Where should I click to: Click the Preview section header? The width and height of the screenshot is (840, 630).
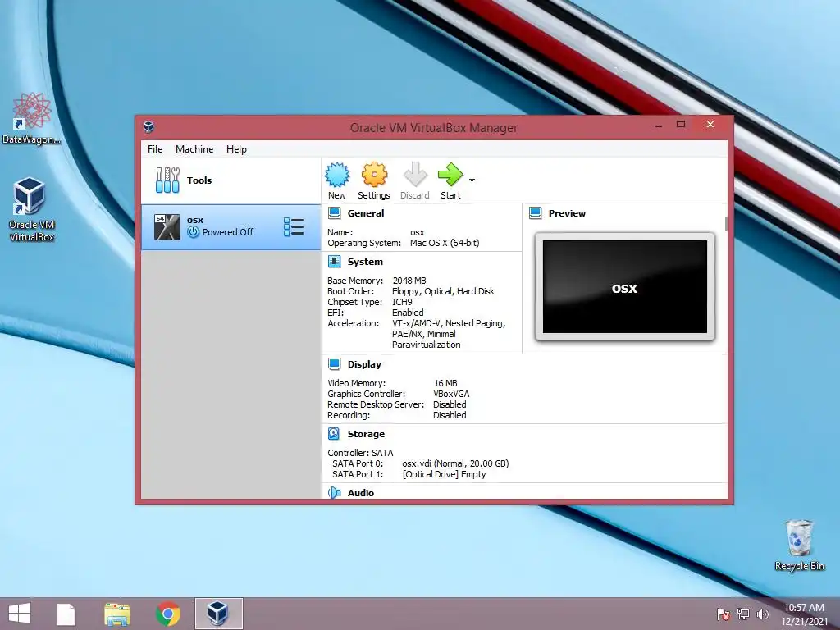(567, 213)
